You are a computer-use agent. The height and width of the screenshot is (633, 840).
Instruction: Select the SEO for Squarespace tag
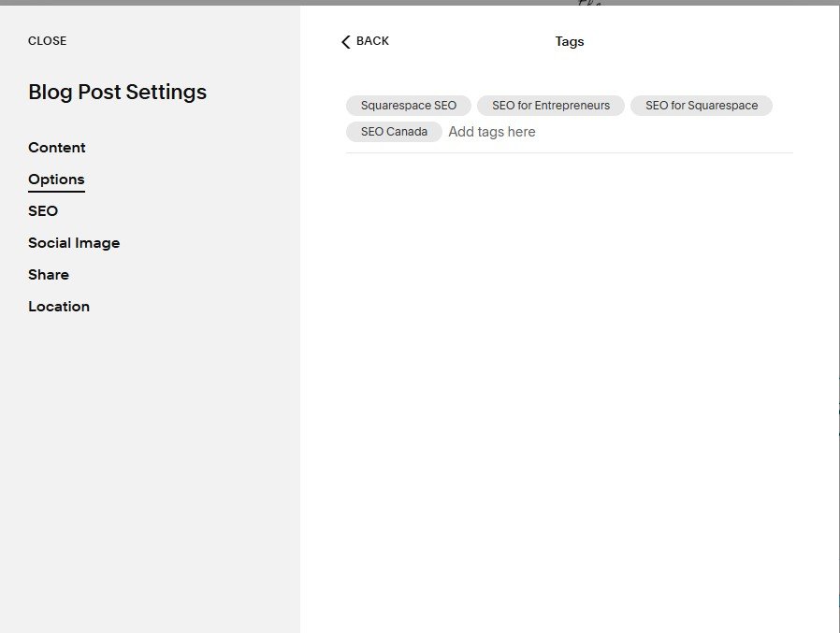702,106
